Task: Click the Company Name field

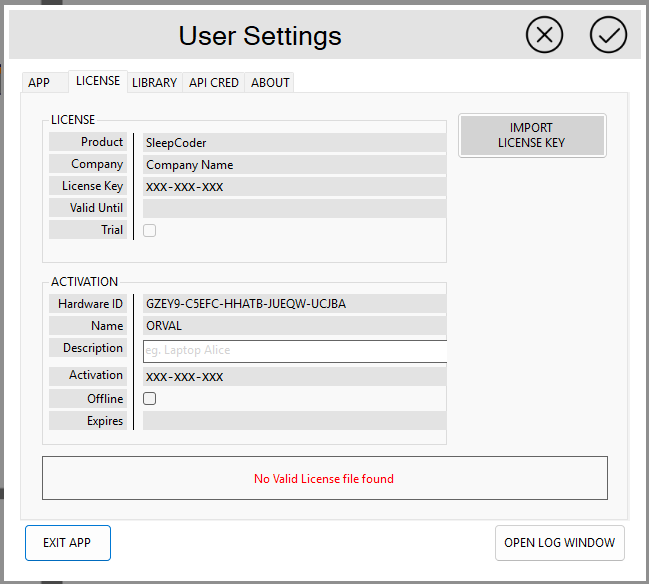Action: (294, 165)
